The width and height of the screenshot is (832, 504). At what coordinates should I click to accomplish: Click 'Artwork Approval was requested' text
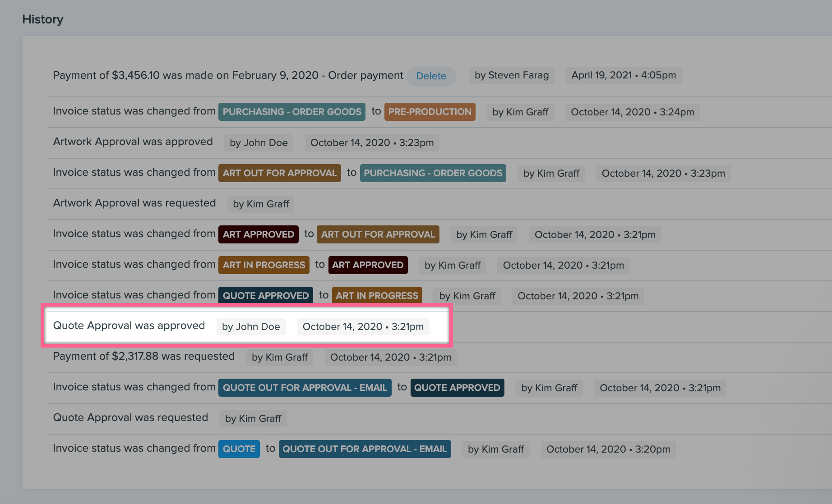134,203
